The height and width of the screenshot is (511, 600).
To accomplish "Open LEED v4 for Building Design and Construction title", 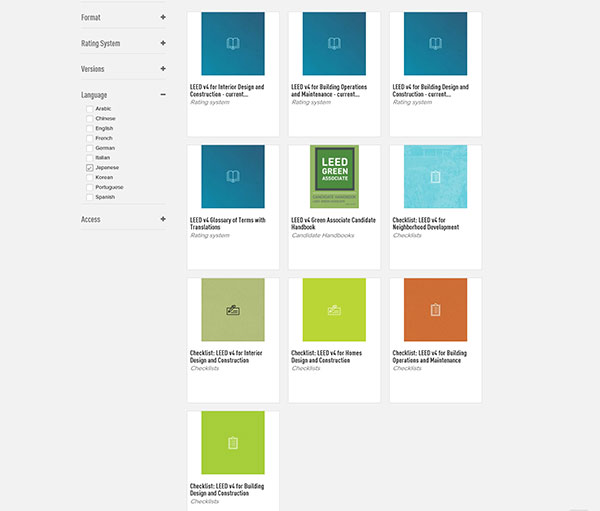I will [430, 90].
